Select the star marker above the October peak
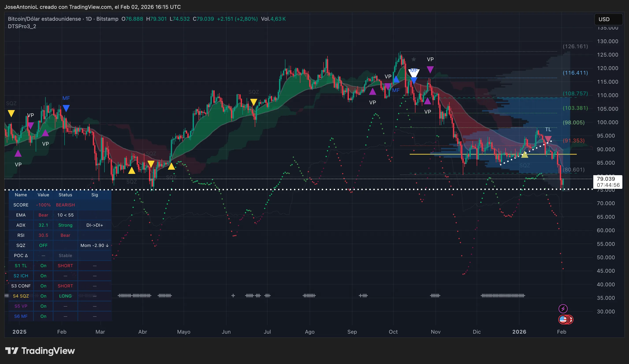Viewport: 629px width, 364px height. [414, 59]
